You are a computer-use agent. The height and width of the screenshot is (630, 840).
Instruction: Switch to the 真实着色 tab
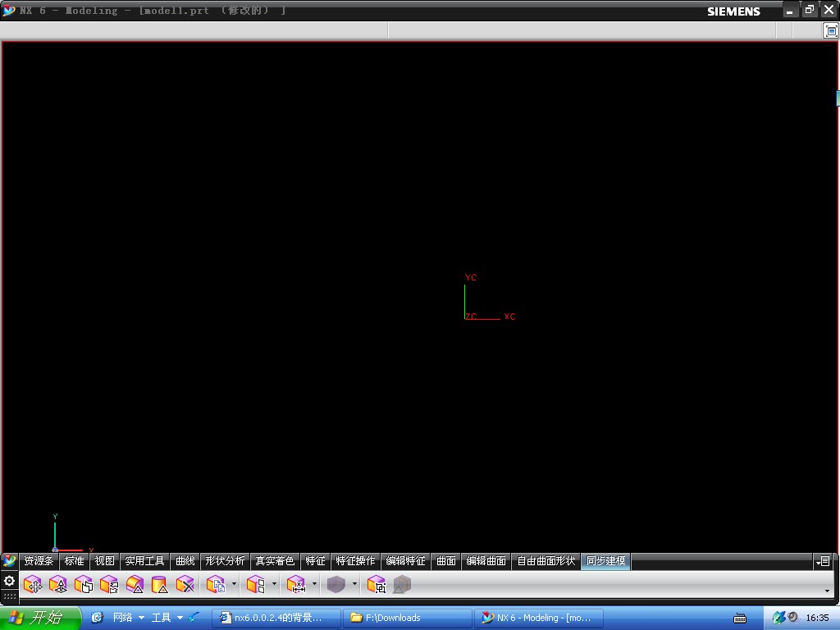[x=275, y=561]
